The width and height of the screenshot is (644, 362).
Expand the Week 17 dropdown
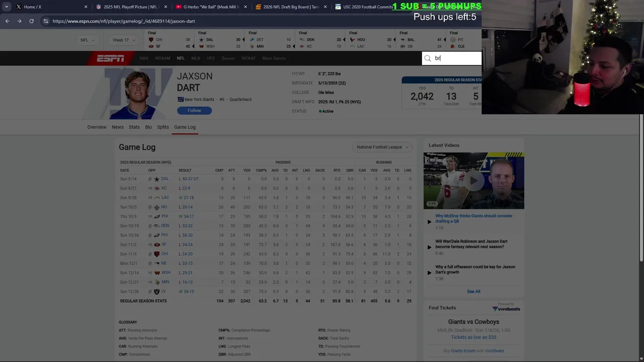coord(123,40)
